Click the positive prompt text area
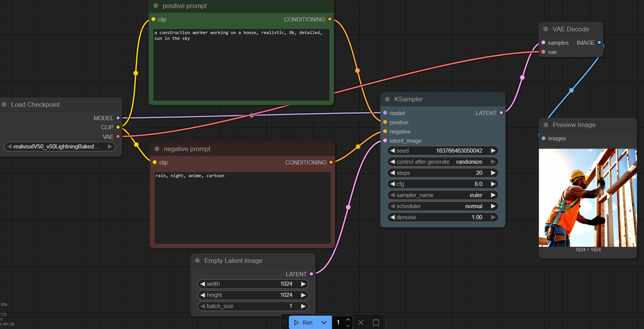The width and height of the screenshot is (644, 329). click(241, 65)
